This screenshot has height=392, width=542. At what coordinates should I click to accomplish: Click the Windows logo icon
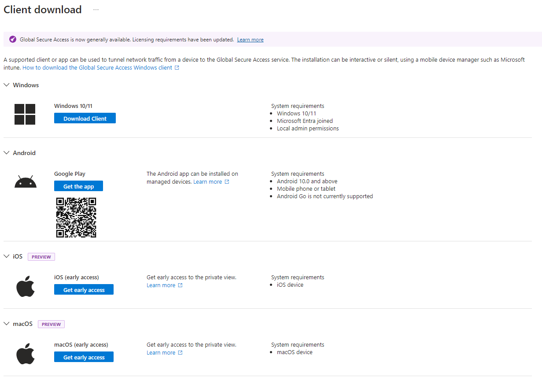[25, 115]
